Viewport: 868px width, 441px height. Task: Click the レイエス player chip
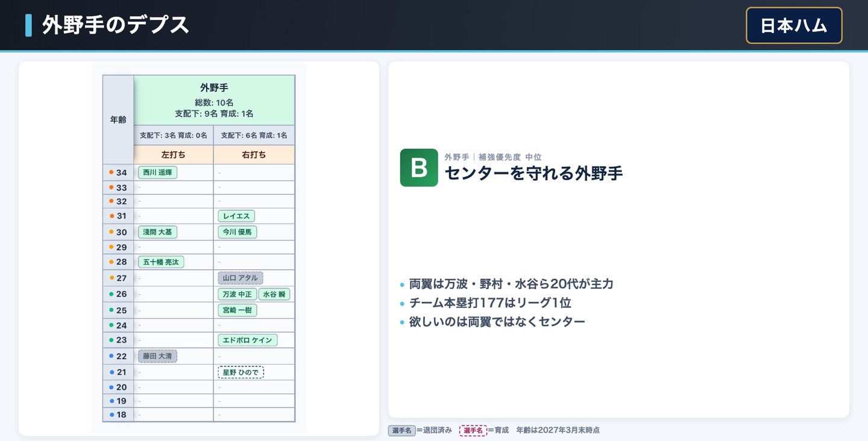click(x=236, y=216)
